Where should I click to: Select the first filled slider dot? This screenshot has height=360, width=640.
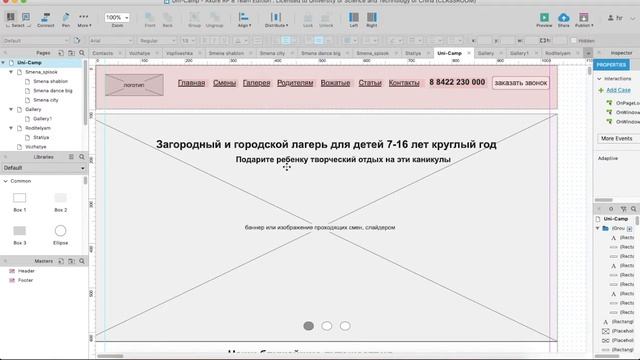309,326
